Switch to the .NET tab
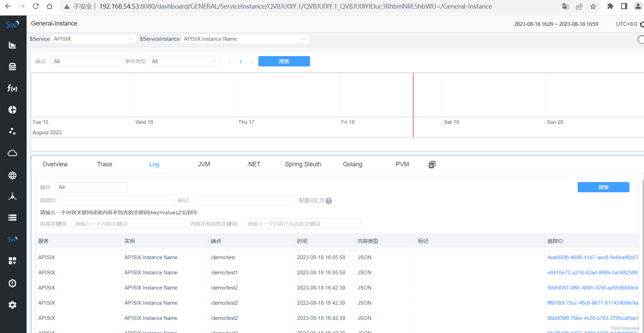This screenshot has height=333, width=644. pos(254,164)
